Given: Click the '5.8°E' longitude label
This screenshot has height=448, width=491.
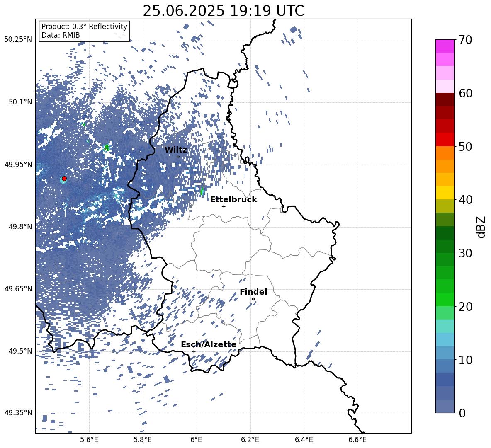Looking at the screenshot, I should tap(143, 440).
